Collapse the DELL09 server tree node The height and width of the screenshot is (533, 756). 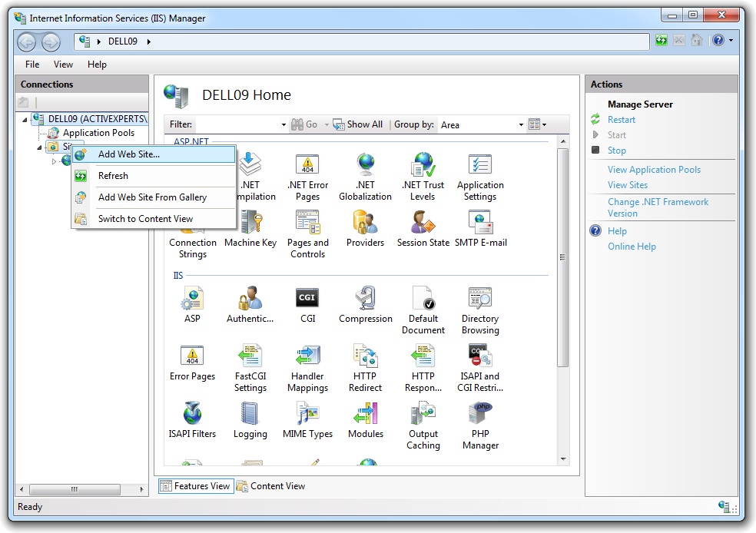[x=25, y=120]
